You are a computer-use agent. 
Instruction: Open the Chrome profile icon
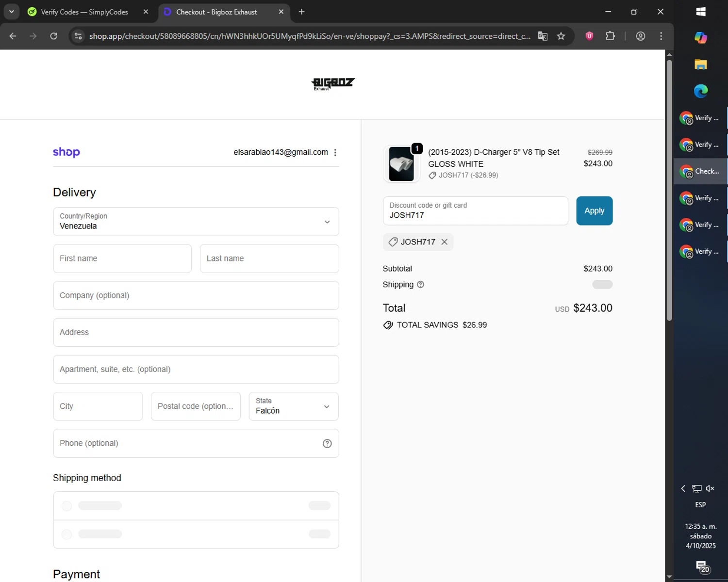[641, 36]
